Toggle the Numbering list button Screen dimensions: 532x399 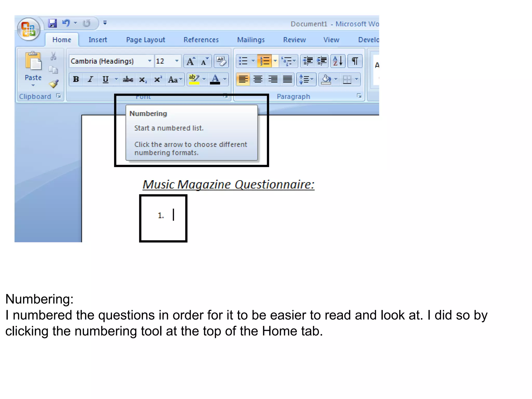tap(264, 61)
